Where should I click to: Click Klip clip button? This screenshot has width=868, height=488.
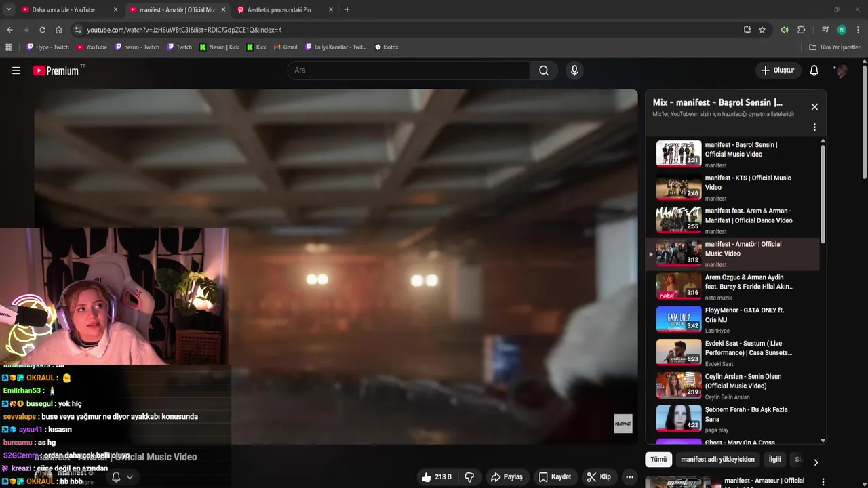[x=599, y=477]
